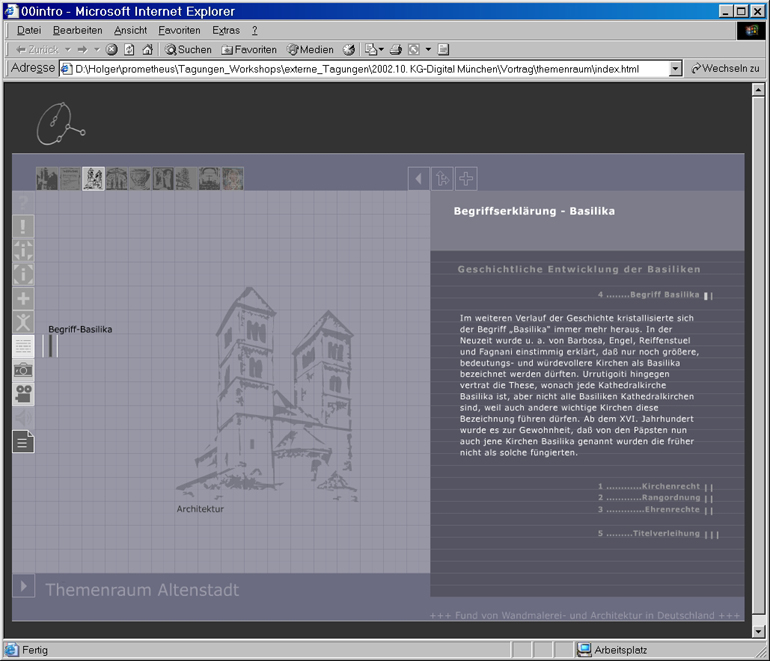
Task: Click the plus icon in left sidebar
Action: (23, 298)
